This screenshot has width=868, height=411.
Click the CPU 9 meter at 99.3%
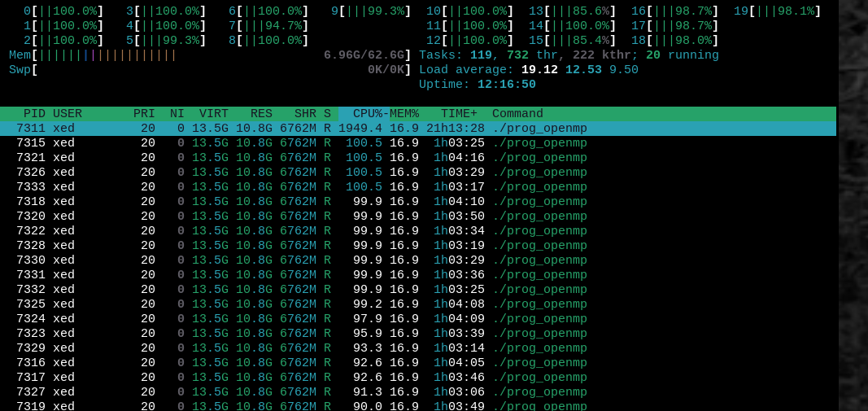(x=372, y=11)
